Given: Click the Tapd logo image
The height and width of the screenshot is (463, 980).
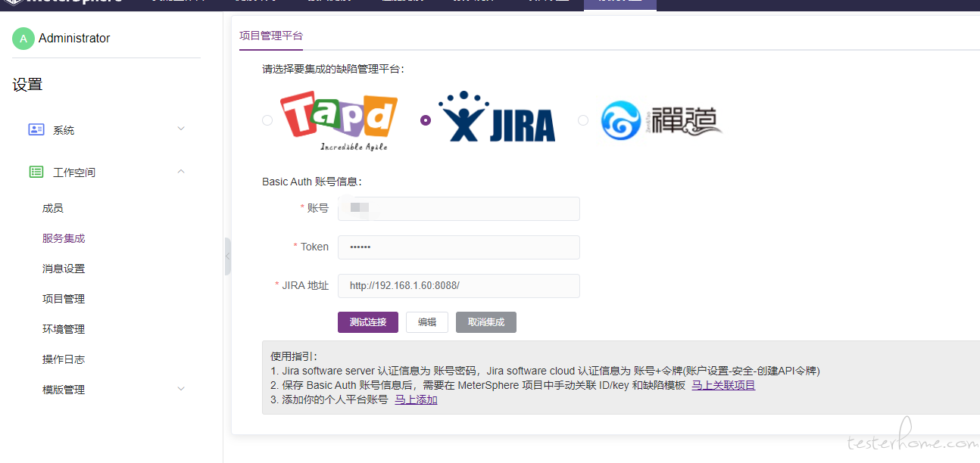Looking at the screenshot, I should click(339, 121).
